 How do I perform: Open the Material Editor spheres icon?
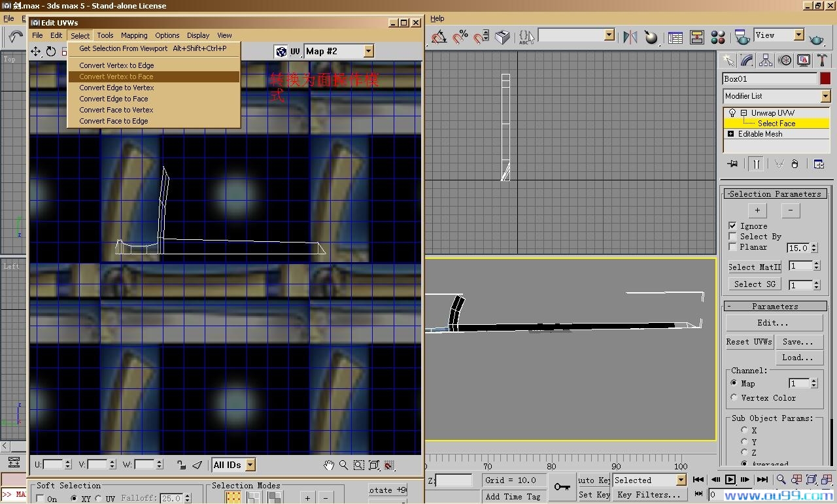click(x=718, y=37)
